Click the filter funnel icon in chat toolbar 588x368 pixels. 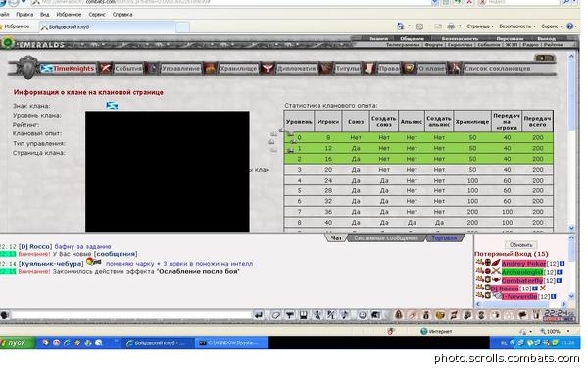coord(289,315)
